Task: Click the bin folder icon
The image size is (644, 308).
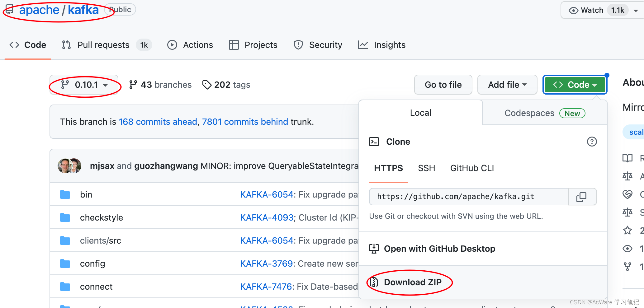Action: (65, 194)
